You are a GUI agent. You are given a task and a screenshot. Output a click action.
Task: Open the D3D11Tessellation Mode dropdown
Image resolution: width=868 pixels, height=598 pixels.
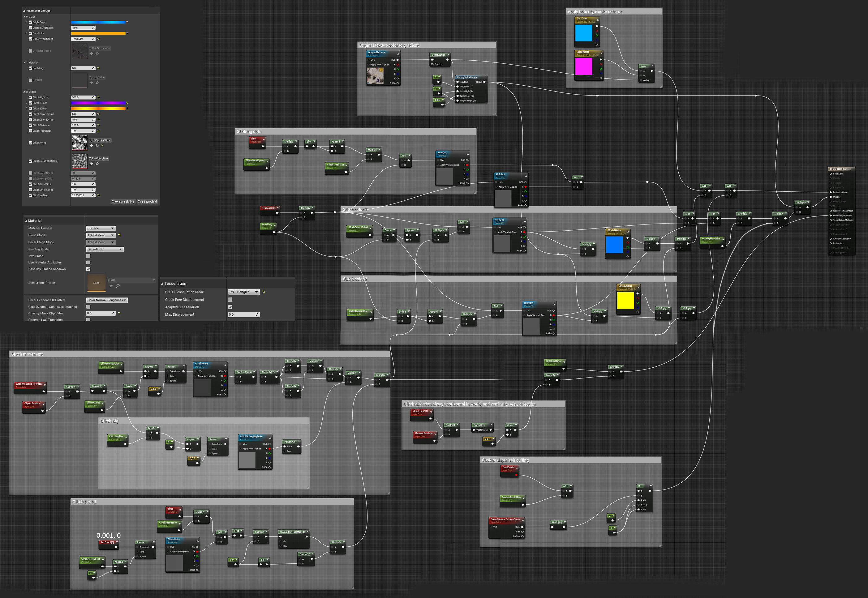click(244, 292)
